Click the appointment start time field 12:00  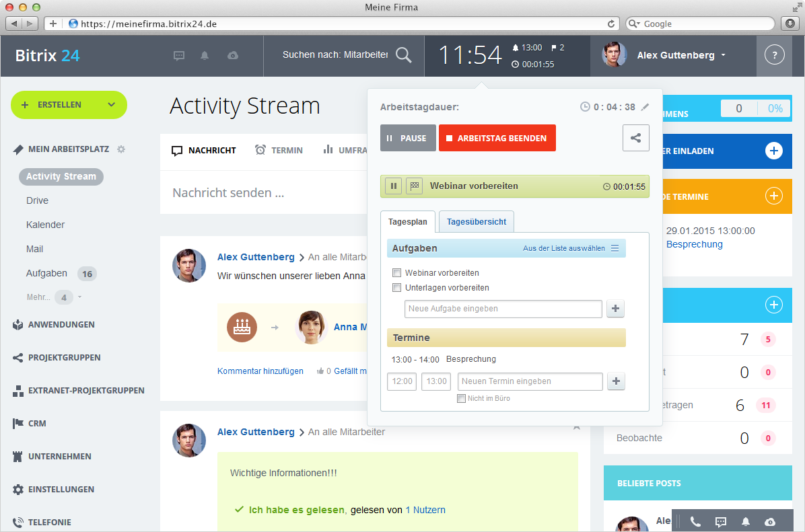coord(402,382)
